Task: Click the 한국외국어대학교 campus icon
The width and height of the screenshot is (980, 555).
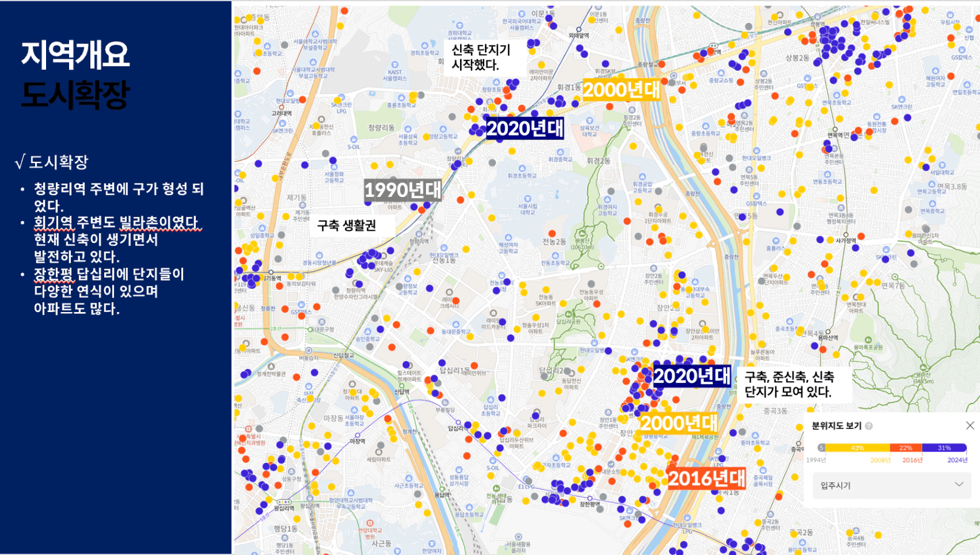Action: click(x=521, y=14)
